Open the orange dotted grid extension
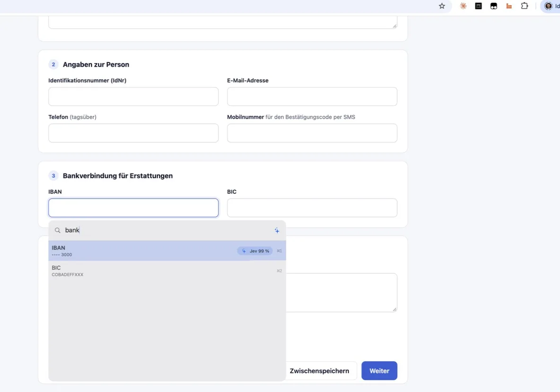Image resolution: width=560 pixels, height=392 pixels. pos(509,6)
